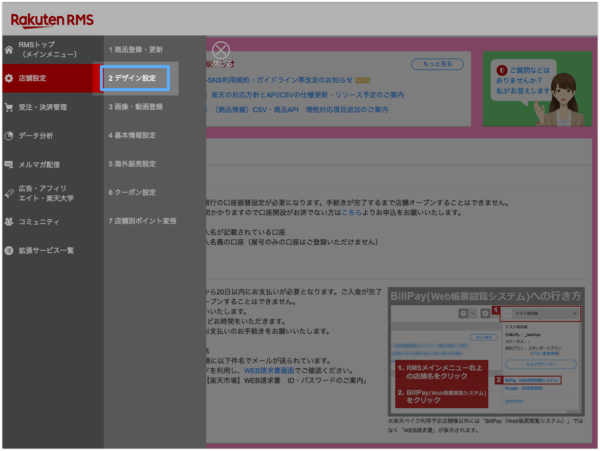The image size is (600, 451).
Task: Choose 3 画像・動画登録 submenu item
Action: pos(135,107)
